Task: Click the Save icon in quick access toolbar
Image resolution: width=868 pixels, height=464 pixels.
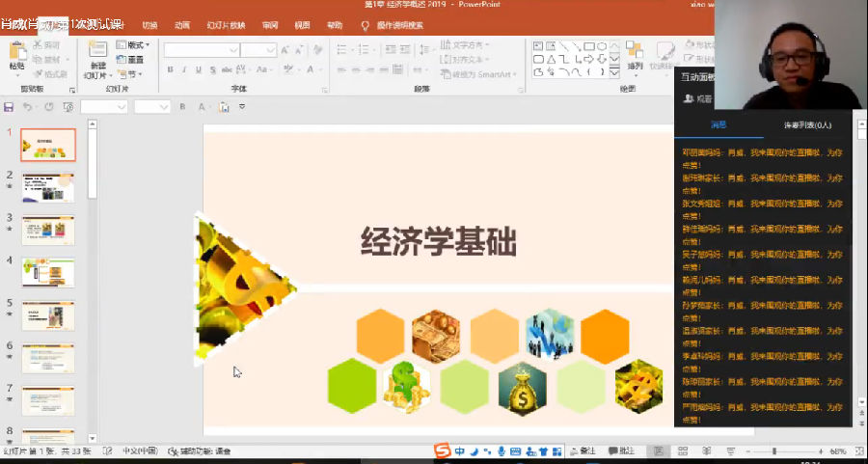Action: click(9, 107)
